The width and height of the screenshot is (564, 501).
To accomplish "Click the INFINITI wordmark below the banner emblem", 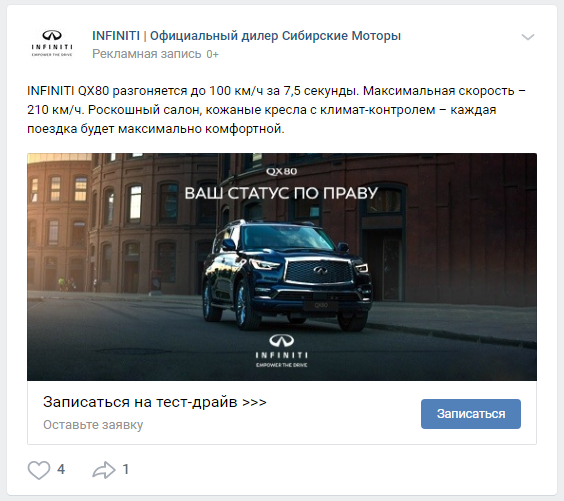I will pos(282,355).
